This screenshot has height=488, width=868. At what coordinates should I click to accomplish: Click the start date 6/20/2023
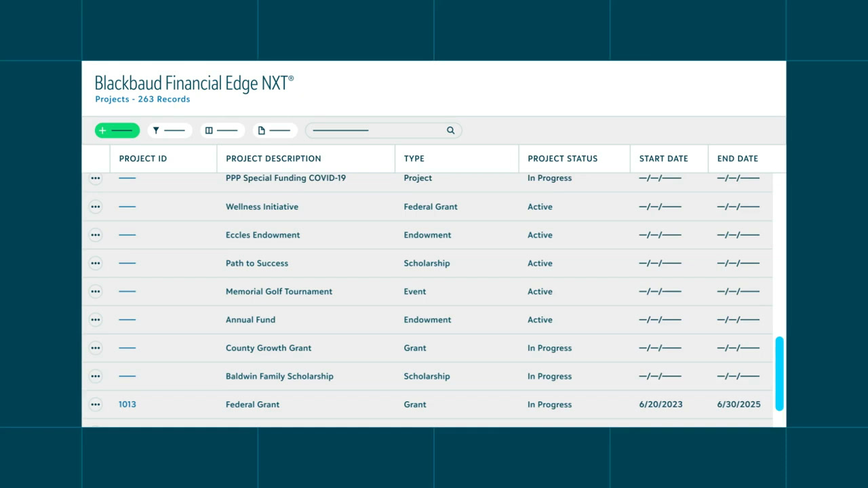point(660,405)
